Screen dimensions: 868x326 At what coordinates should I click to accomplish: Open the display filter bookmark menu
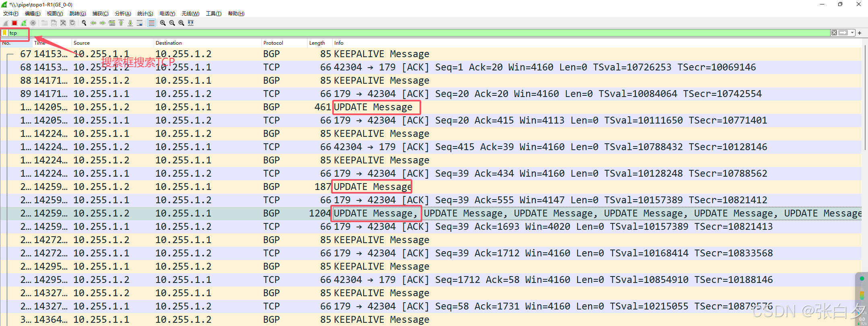(x=4, y=33)
